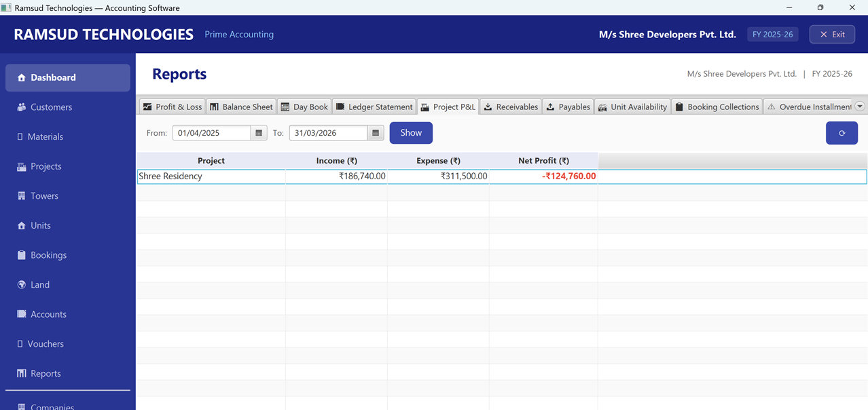This screenshot has width=868, height=410.
Task: Sort by the Expense (₹) column header
Action: coord(438,161)
